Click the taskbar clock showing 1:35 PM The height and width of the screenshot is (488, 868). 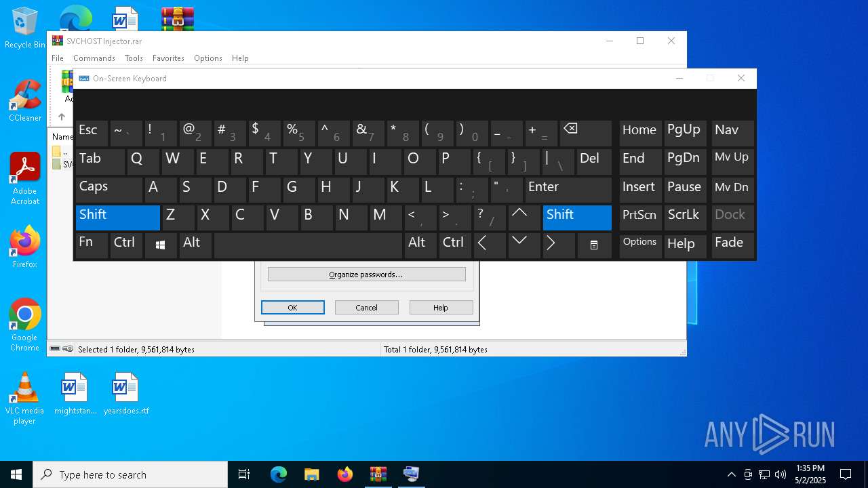[x=810, y=474]
